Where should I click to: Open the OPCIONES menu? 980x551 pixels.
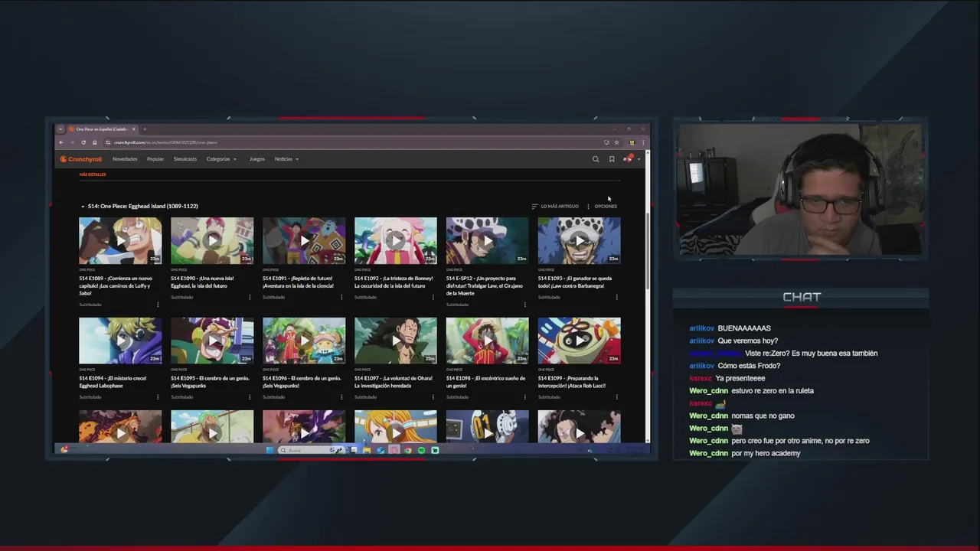602,206
